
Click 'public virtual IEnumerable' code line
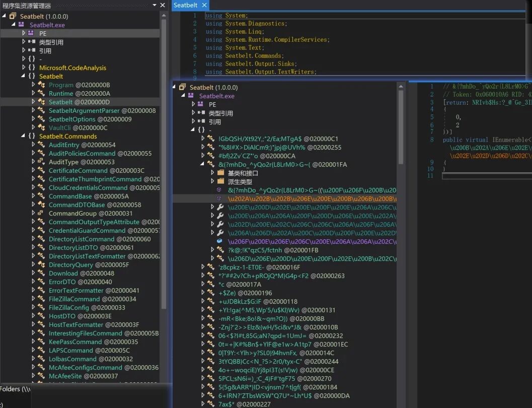(x=487, y=140)
